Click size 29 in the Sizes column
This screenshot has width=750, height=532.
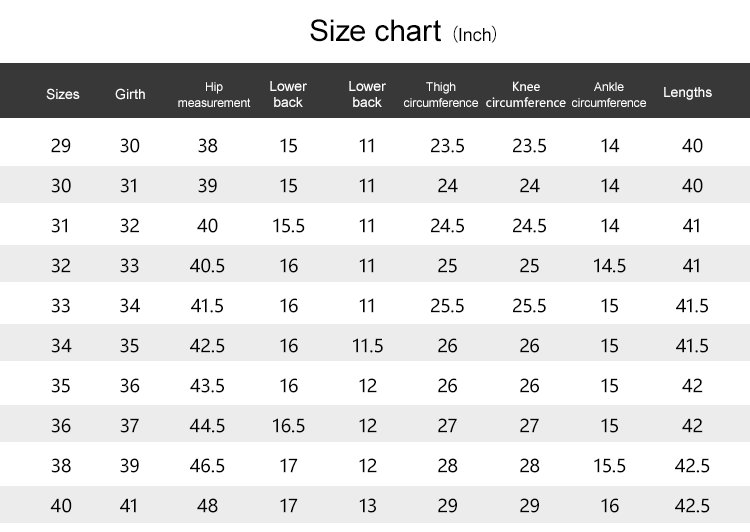coord(61,146)
